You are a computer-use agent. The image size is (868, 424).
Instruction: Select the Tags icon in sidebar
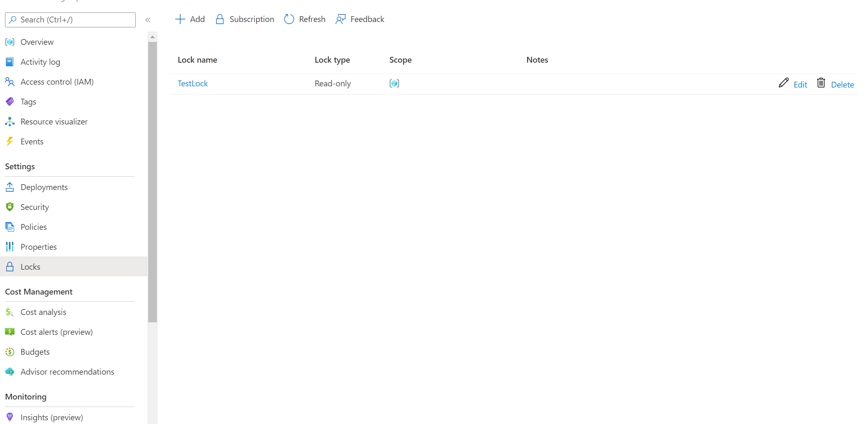pyautogui.click(x=10, y=101)
